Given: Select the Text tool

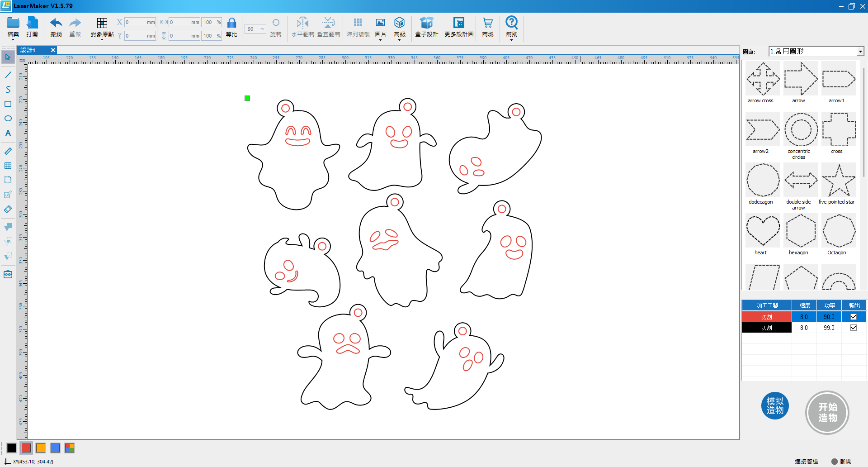Looking at the screenshot, I should point(8,133).
